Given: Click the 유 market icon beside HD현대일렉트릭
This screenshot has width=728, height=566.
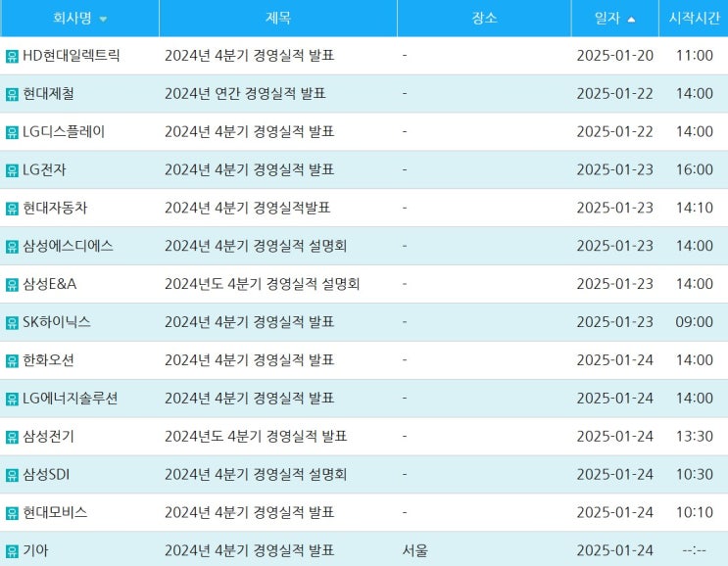Looking at the screenshot, I should 12,56.
